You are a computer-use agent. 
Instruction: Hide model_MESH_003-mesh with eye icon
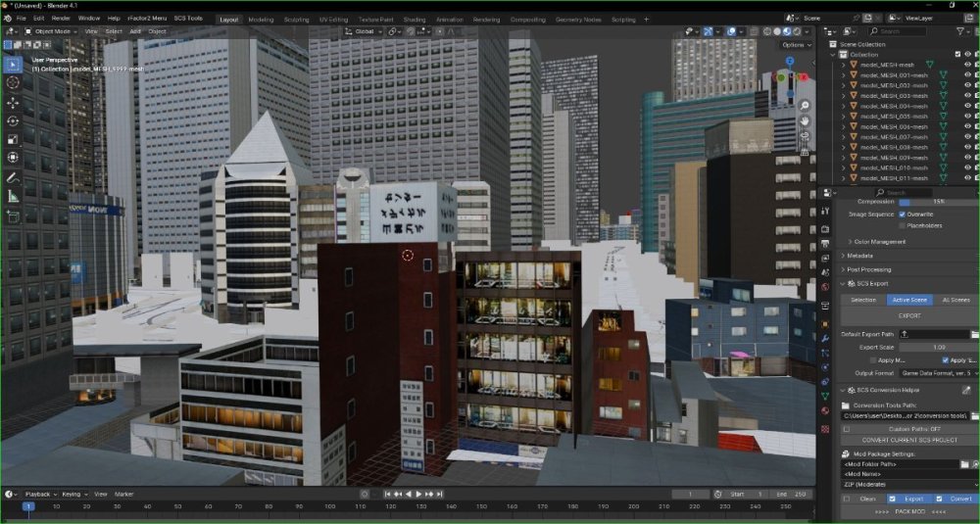[x=967, y=96]
